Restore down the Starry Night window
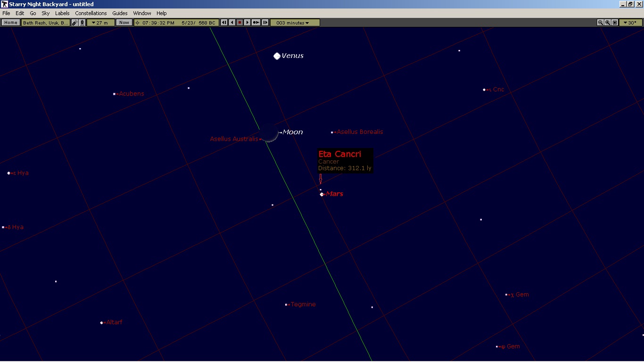Screen dimensions: 644x362 tap(630, 4)
